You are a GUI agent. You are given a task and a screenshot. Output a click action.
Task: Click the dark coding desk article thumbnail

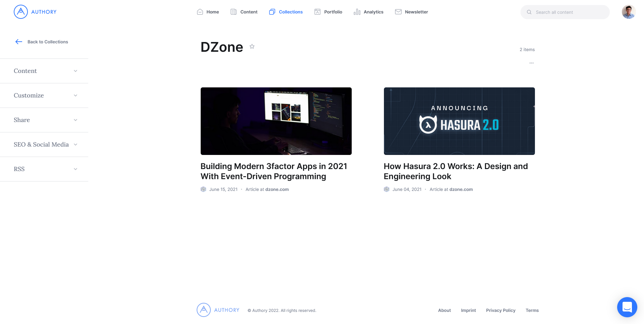[276, 121]
